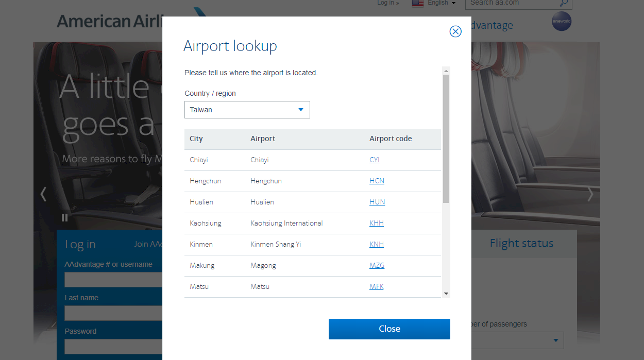This screenshot has width=644, height=360.
Task: Click the Hualien city cell
Action: coord(201,202)
